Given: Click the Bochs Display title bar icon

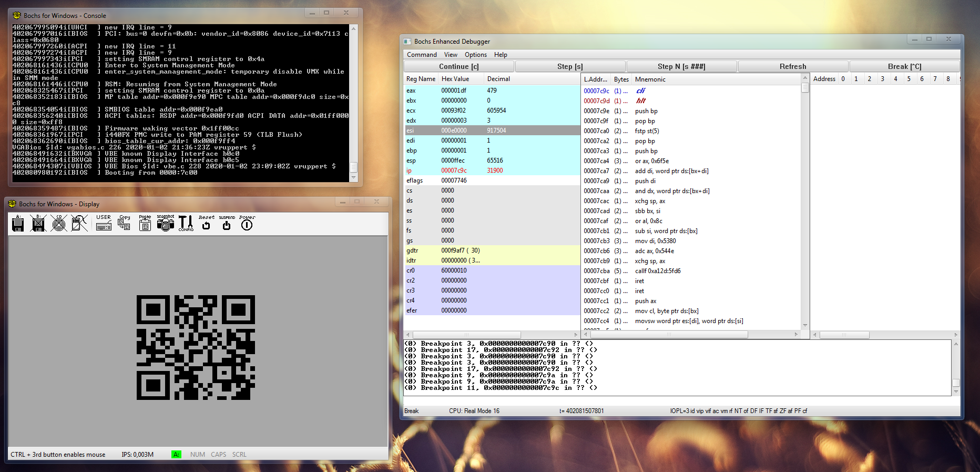Looking at the screenshot, I should pyautogui.click(x=13, y=204).
